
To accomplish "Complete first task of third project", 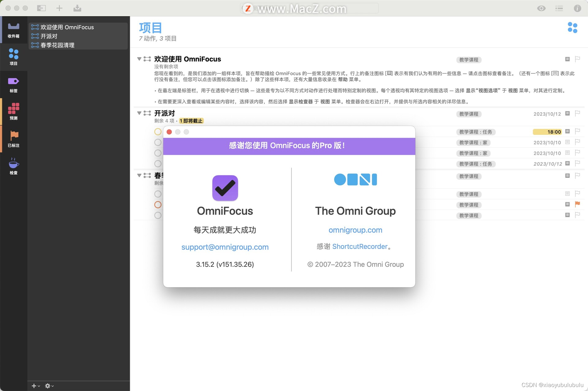I will pos(158,194).
